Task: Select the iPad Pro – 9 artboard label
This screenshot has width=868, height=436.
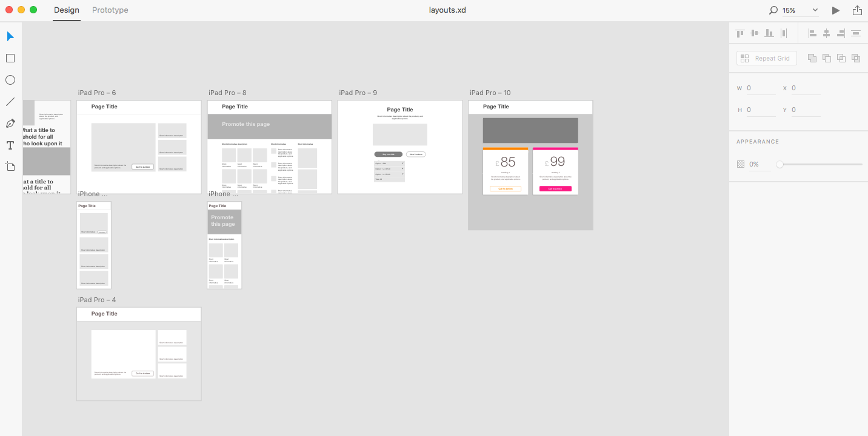Action: [x=358, y=93]
